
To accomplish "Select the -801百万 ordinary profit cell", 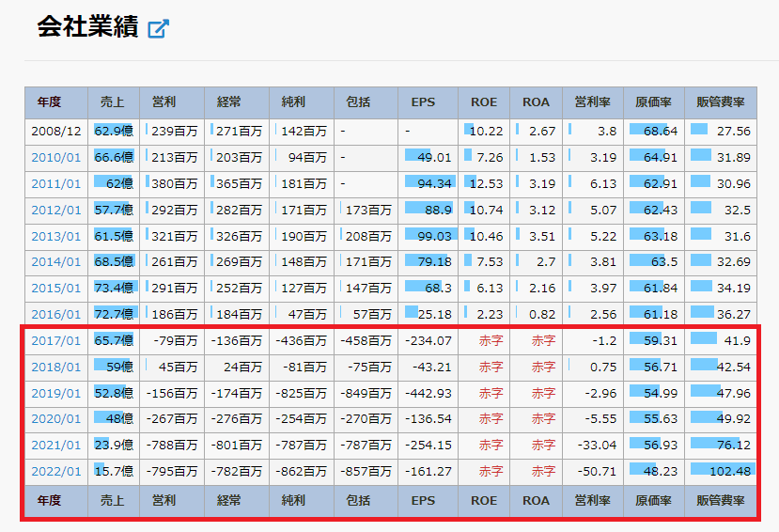I will pos(237,446).
